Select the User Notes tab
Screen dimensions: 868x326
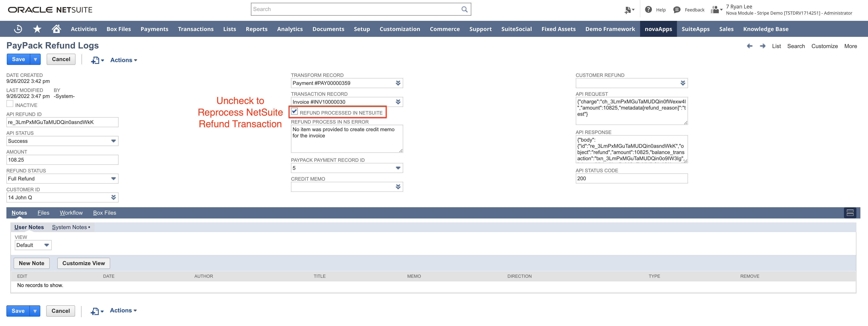coord(29,227)
